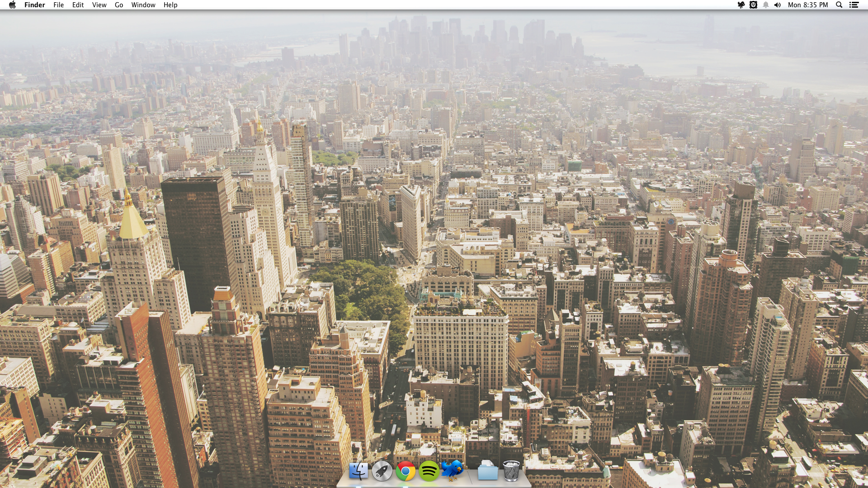Click the notification bell menu bar icon
This screenshot has height=488, width=868.
pyautogui.click(x=765, y=5)
